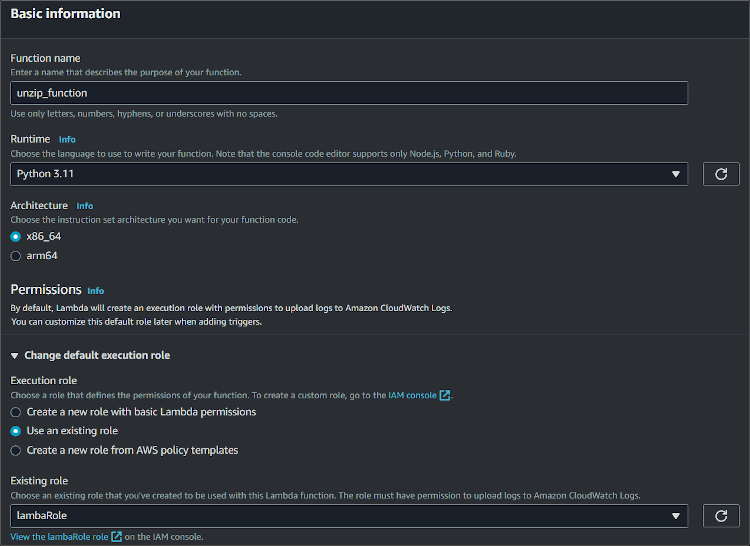Choose Create a new role with basic Lambda permissions
750x546 pixels.
point(16,412)
